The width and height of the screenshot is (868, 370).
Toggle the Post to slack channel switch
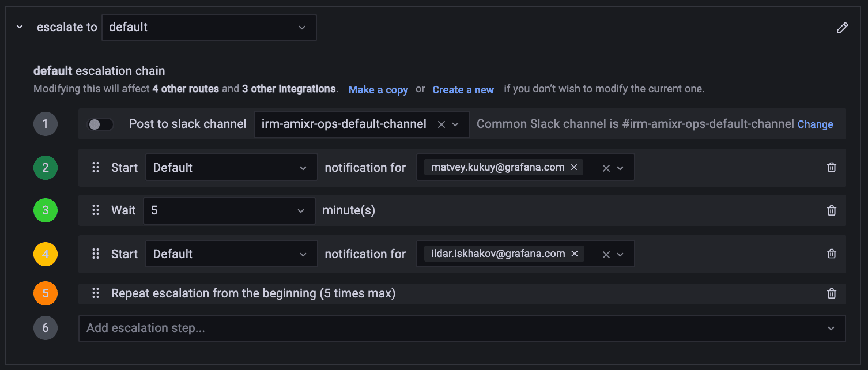pos(100,124)
